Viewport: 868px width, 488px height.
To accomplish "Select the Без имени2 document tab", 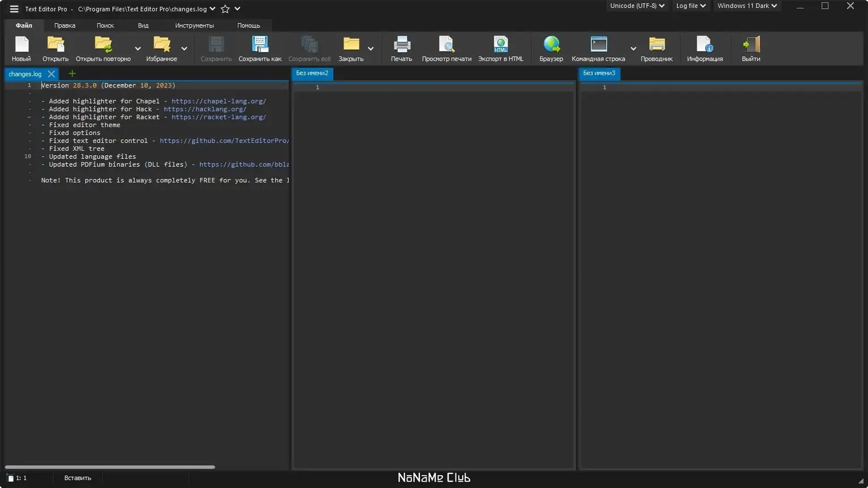I will tap(312, 73).
